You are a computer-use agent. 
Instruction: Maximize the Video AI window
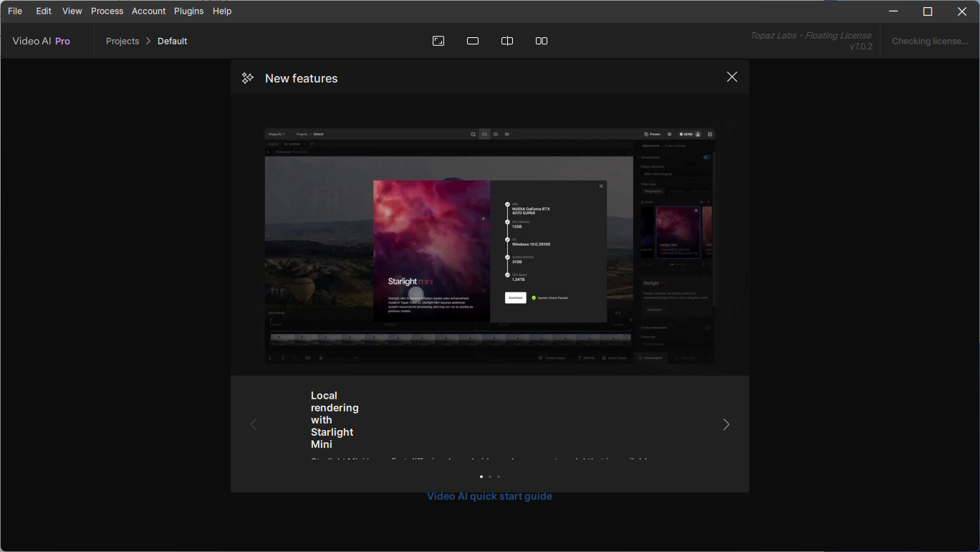(x=928, y=11)
